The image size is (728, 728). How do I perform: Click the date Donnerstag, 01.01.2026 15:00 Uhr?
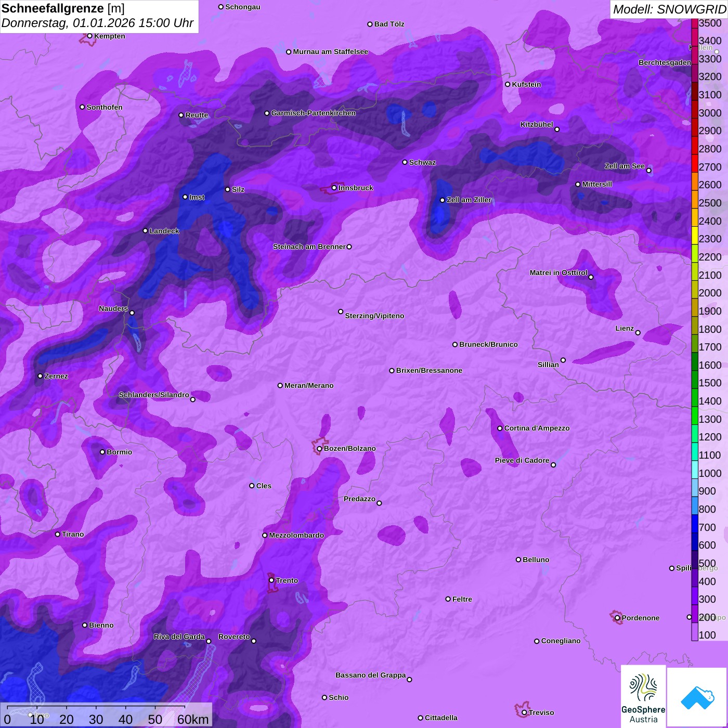[x=97, y=23]
